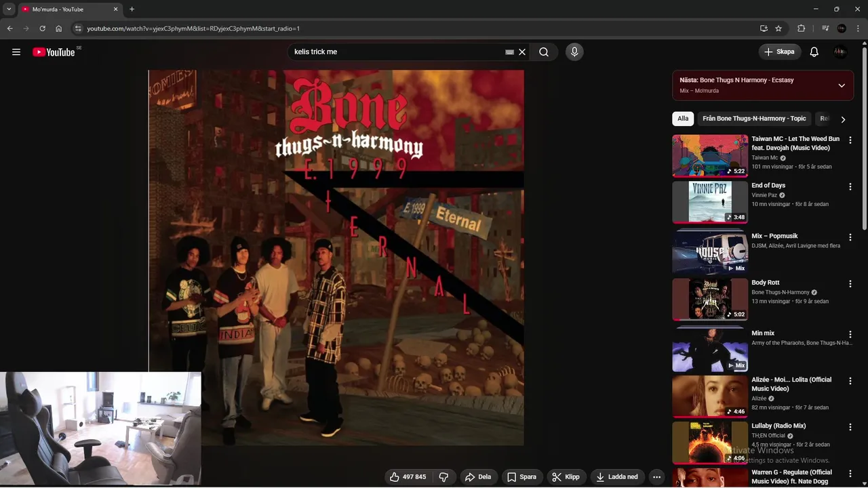Expand the Nästa mix playlist panel
Image resolution: width=868 pixels, height=488 pixels.
(842, 85)
